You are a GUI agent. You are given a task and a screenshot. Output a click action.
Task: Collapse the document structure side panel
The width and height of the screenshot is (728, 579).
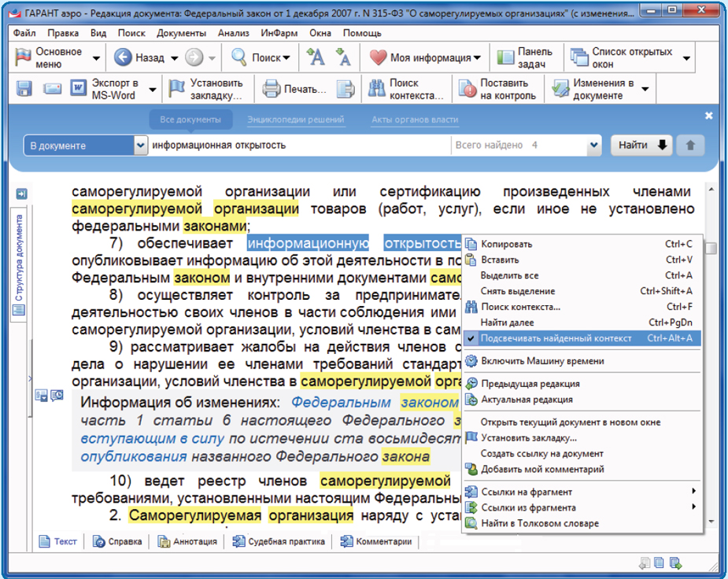coord(21,194)
